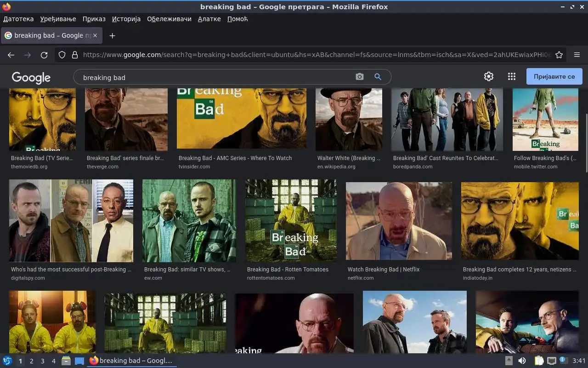Open the Cast Reunites boredpanda.com thumbnail
The height and width of the screenshot is (368, 588).
(447, 119)
